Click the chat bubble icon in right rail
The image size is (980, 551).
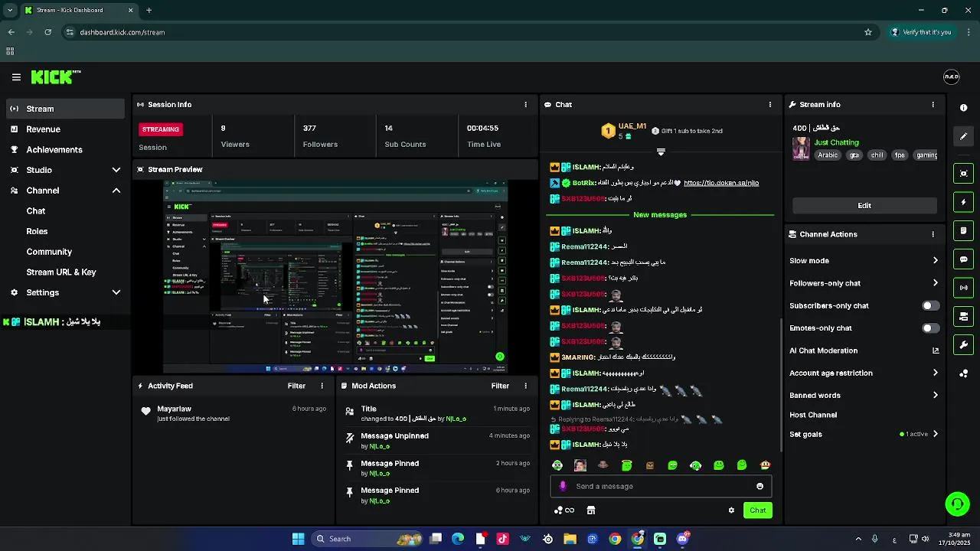pyautogui.click(x=964, y=259)
